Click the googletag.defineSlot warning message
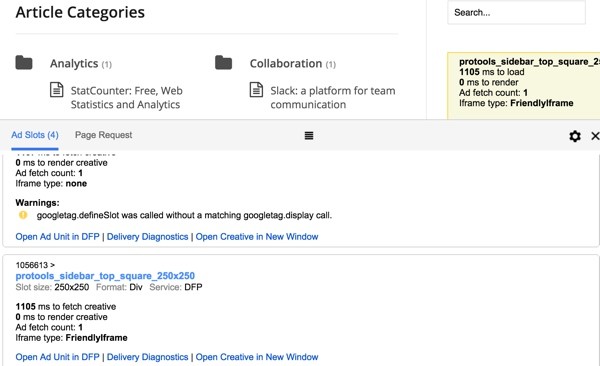 (x=184, y=215)
